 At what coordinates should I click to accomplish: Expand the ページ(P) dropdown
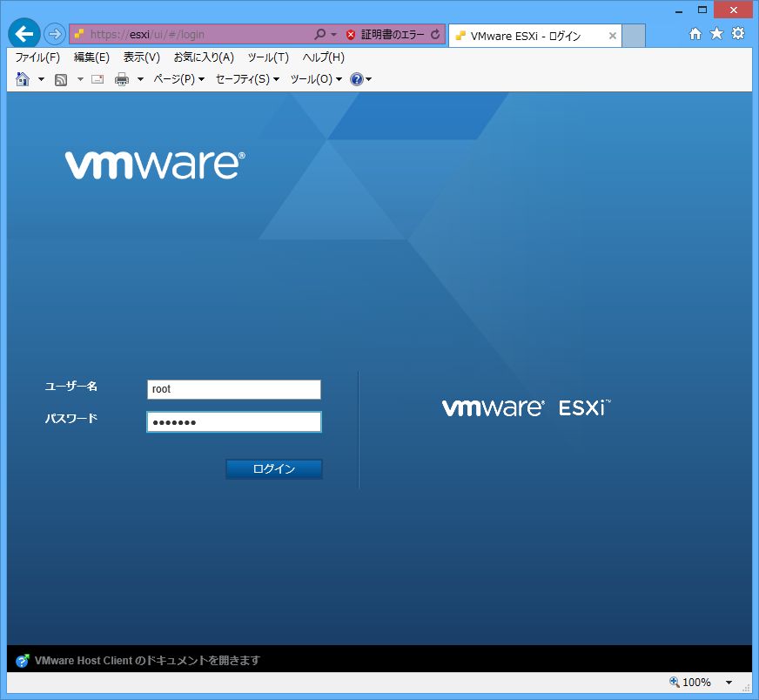coord(178,79)
